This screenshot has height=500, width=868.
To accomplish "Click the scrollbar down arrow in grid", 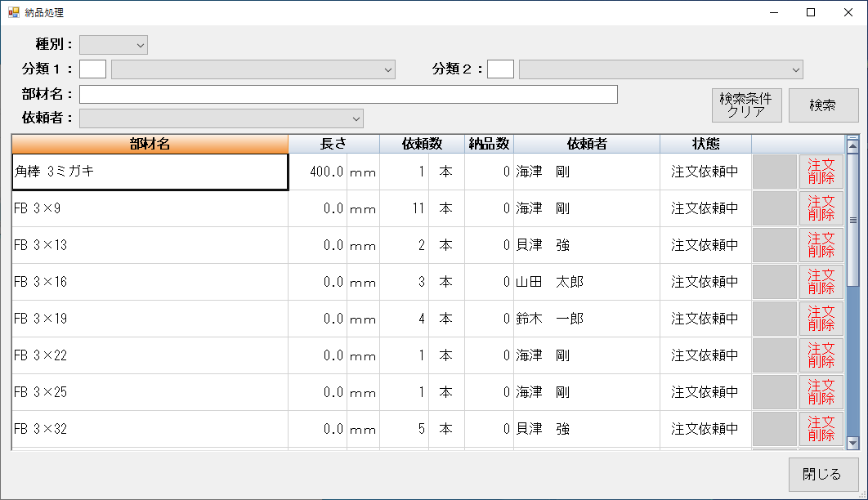I will pyautogui.click(x=852, y=443).
